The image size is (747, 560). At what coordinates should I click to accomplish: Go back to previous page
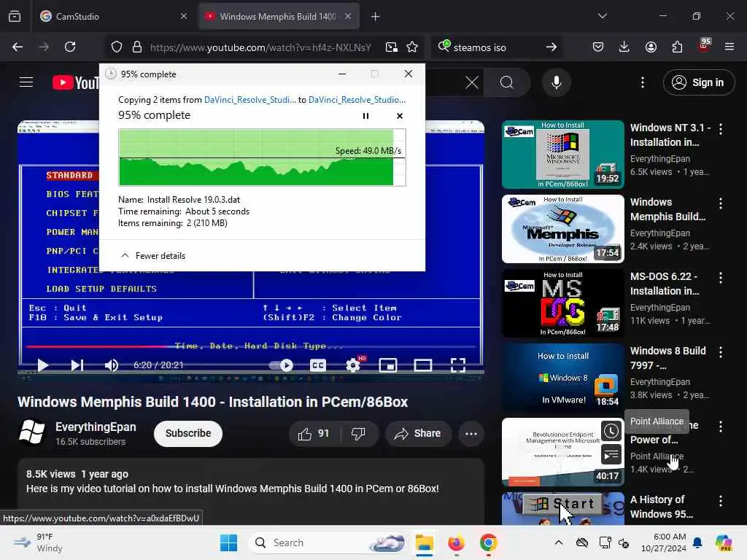[x=18, y=47]
